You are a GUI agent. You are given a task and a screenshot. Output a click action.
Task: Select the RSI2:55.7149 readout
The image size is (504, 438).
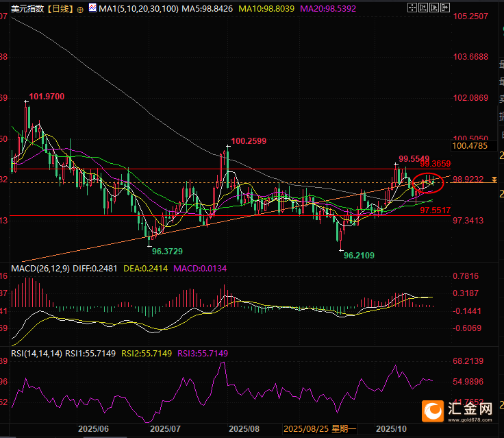(x=147, y=354)
